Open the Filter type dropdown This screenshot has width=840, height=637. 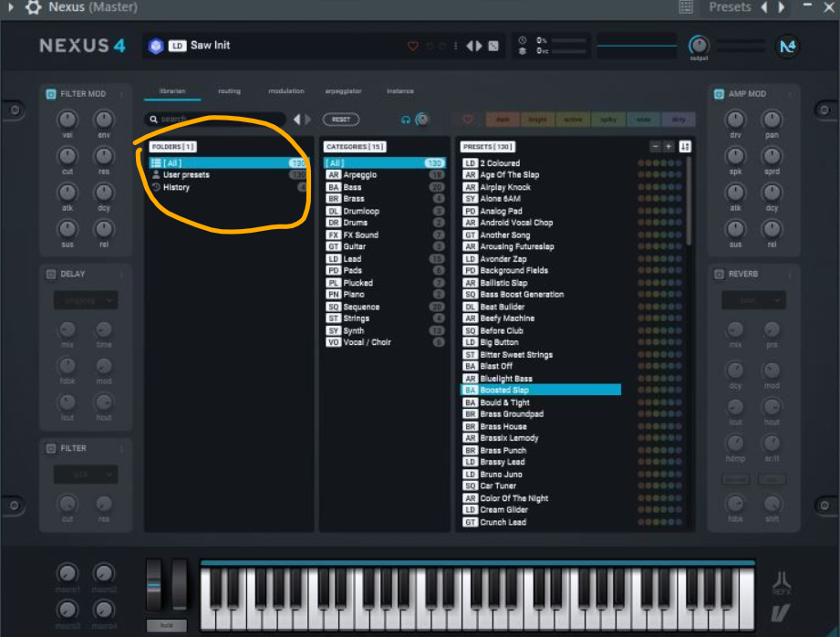point(86,475)
